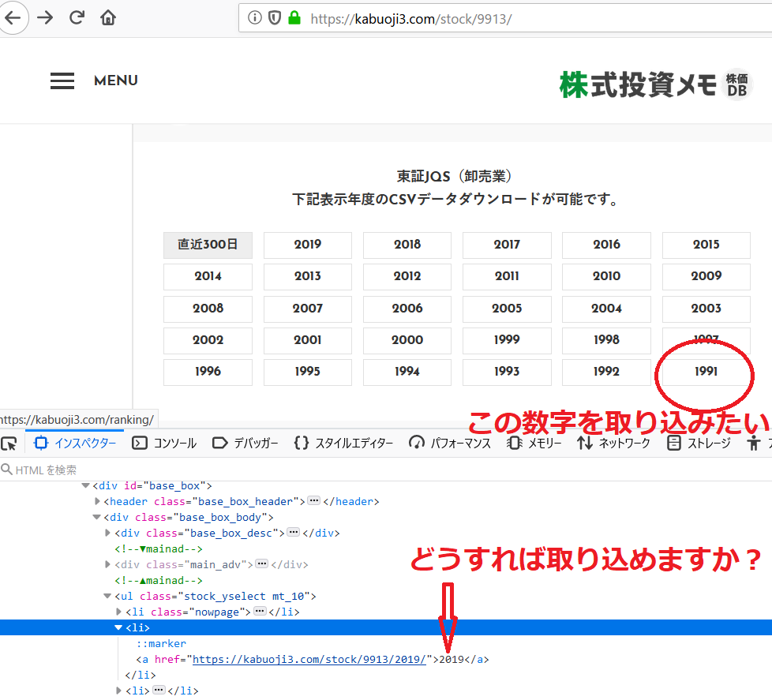Click the 2018 year button
The height and width of the screenshot is (700, 772).
pyautogui.click(x=407, y=245)
